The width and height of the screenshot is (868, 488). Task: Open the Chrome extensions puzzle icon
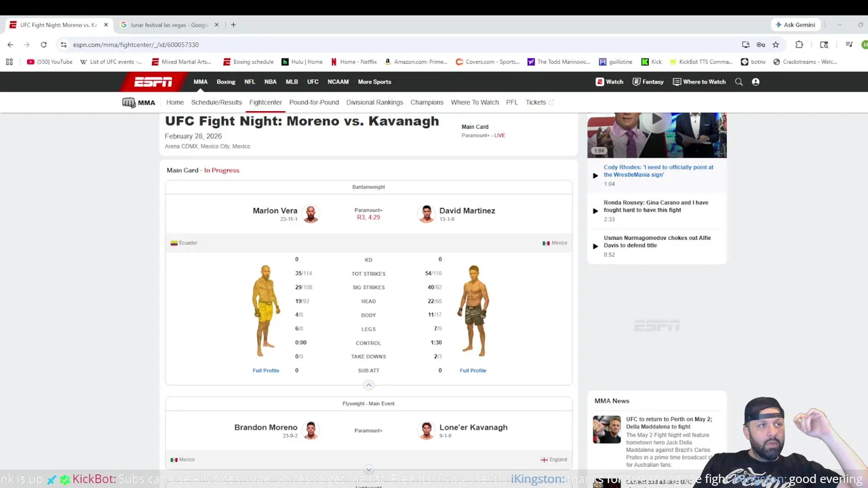[799, 45]
